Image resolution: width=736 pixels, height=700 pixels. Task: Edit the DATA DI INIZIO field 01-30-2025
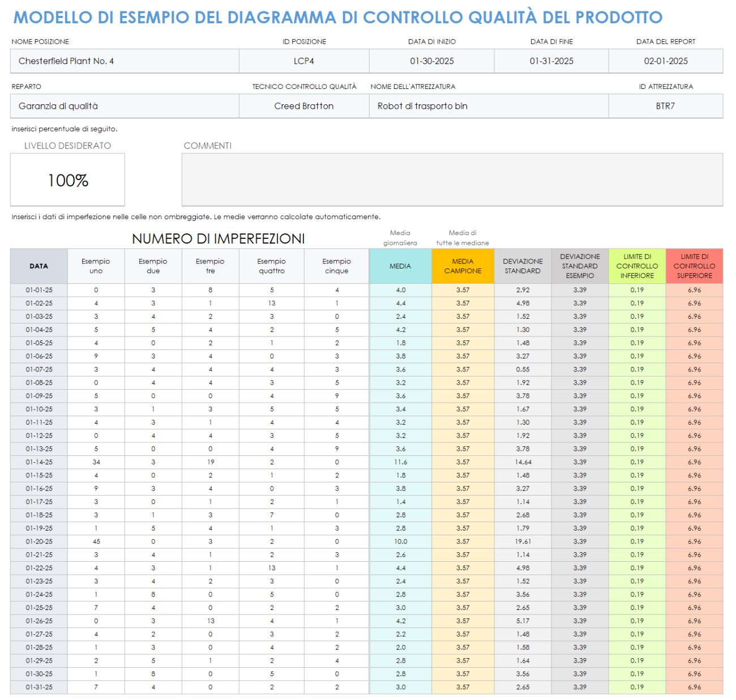coord(432,61)
